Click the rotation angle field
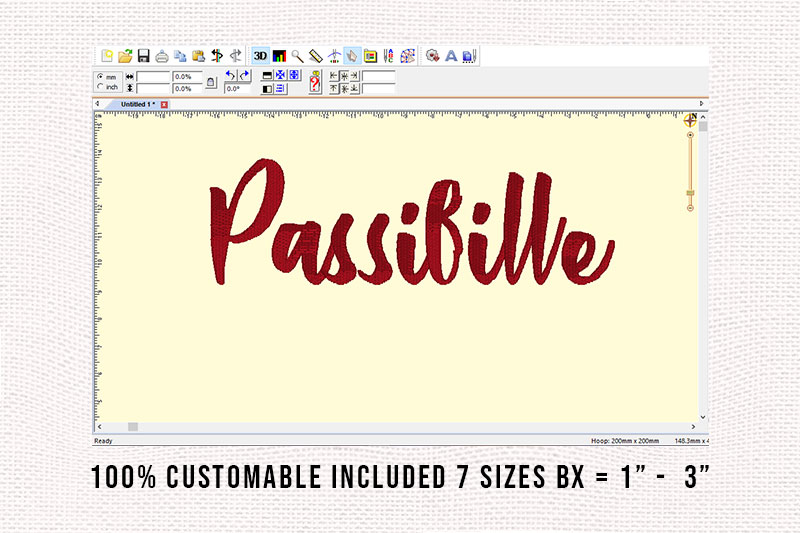The height and width of the screenshot is (533, 800). tap(238, 89)
